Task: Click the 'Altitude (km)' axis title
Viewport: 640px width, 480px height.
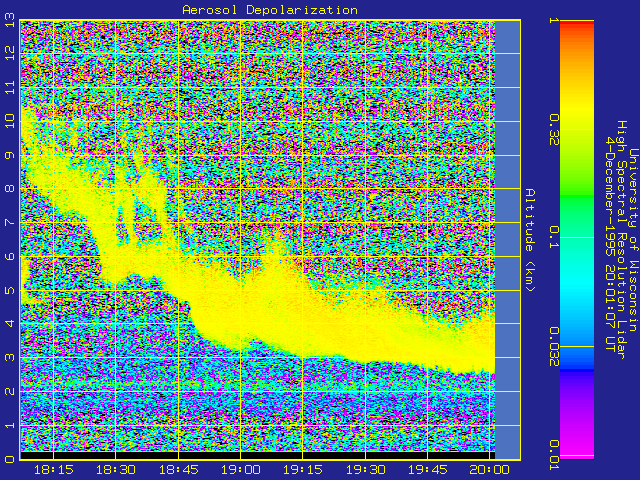Action: pyautogui.click(x=529, y=240)
